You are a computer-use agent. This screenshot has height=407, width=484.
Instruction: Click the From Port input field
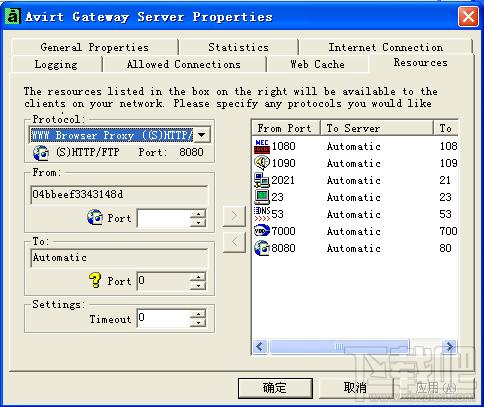[x=164, y=218]
